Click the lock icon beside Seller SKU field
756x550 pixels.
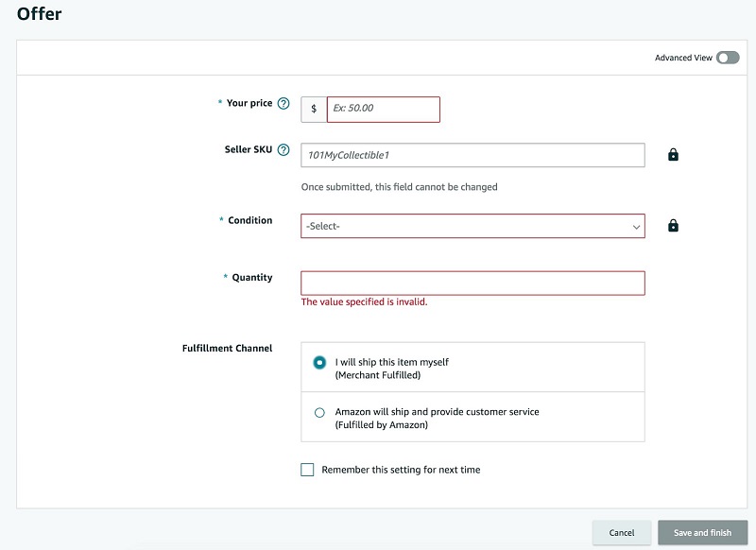coord(673,155)
